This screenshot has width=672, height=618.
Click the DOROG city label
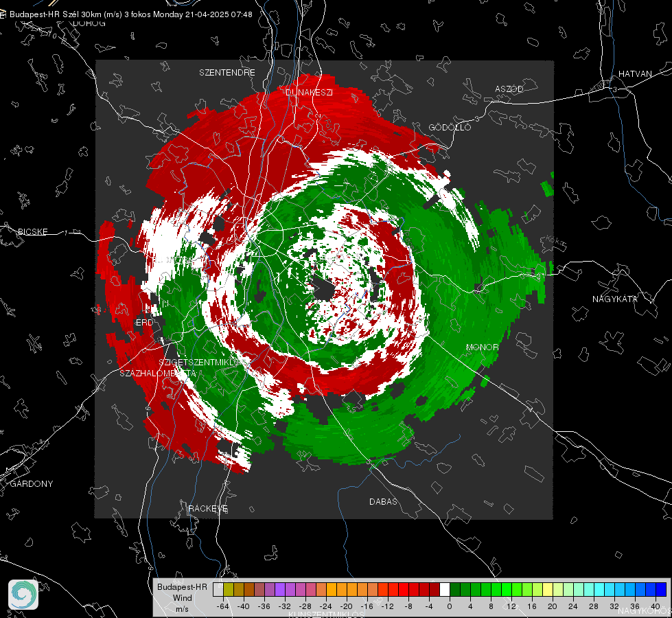pyautogui.click(x=89, y=23)
